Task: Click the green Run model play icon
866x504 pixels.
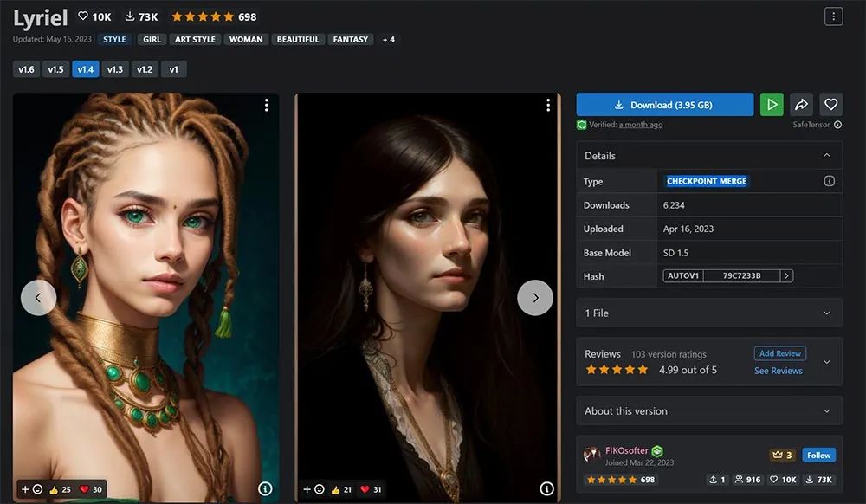Action: 771,105
